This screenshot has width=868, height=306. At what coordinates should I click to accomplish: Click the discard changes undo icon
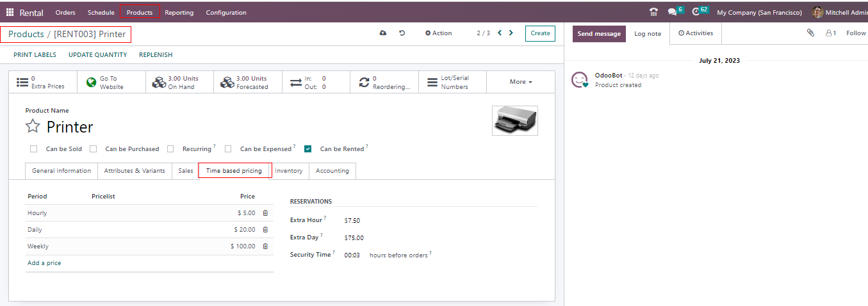tap(402, 33)
